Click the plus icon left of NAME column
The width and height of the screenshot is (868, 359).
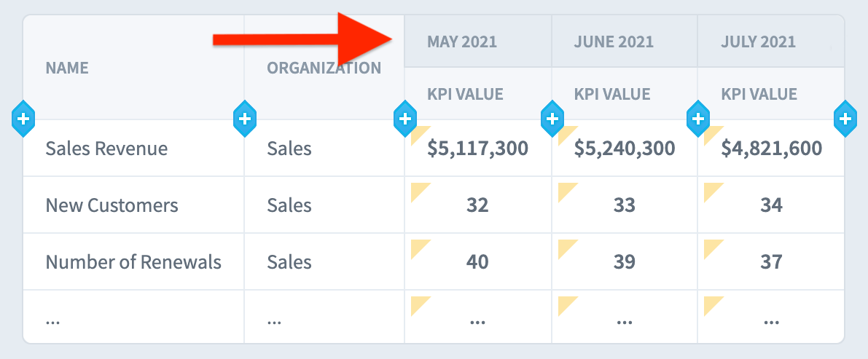click(x=23, y=119)
